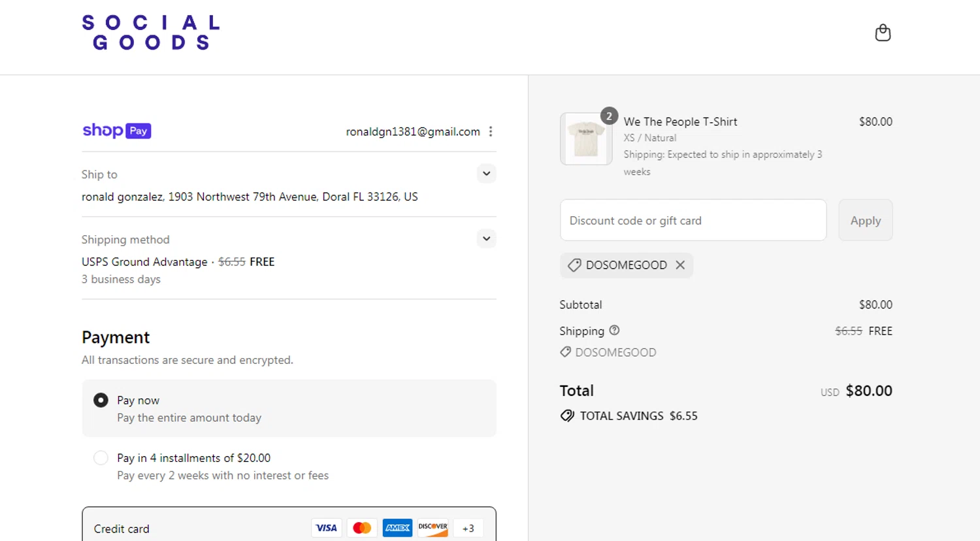Click the Mastercard icon
980x541 pixels.
coord(362,528)
